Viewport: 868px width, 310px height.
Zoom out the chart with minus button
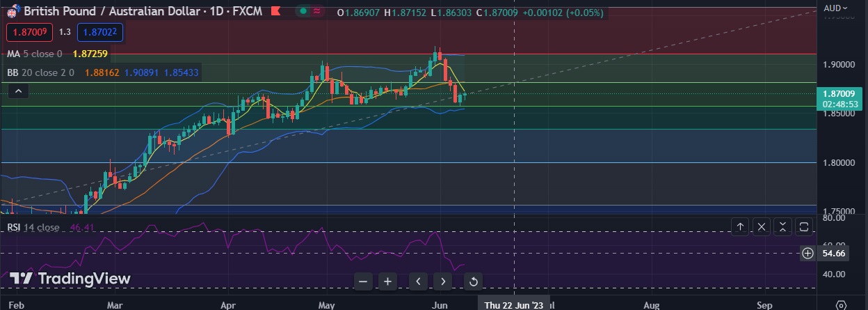click(363, 281)
